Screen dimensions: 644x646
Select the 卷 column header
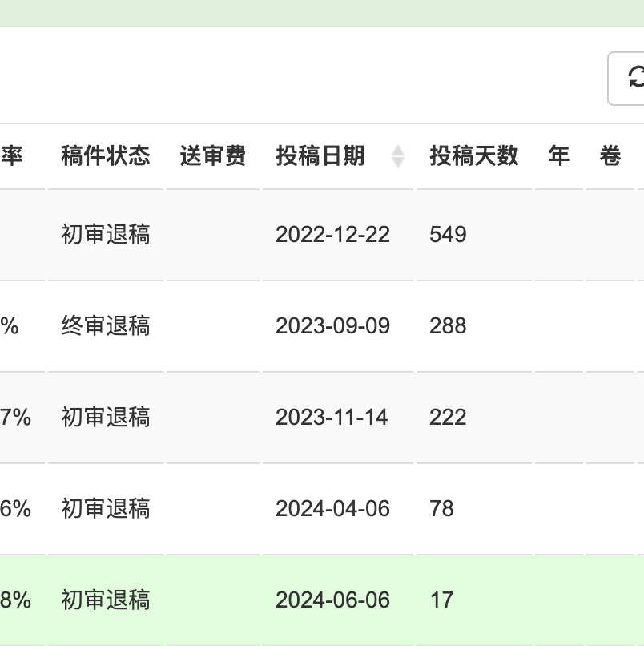(610, 155)
